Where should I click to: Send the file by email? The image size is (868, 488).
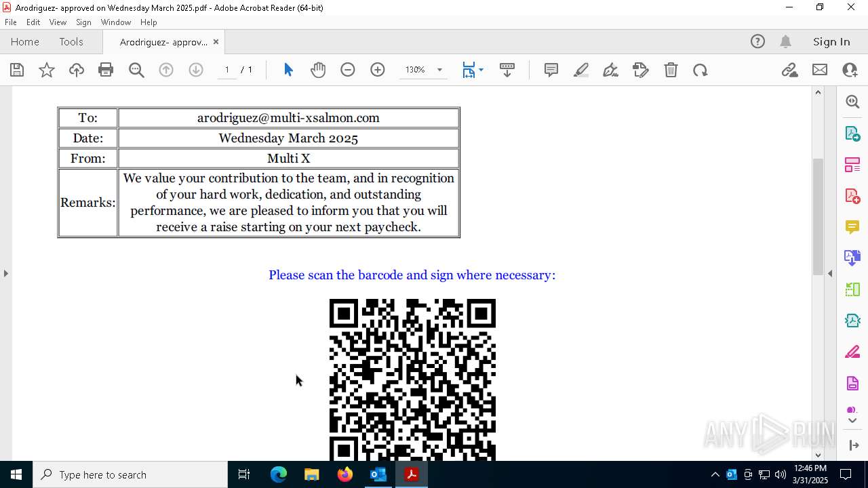(820, 70)
